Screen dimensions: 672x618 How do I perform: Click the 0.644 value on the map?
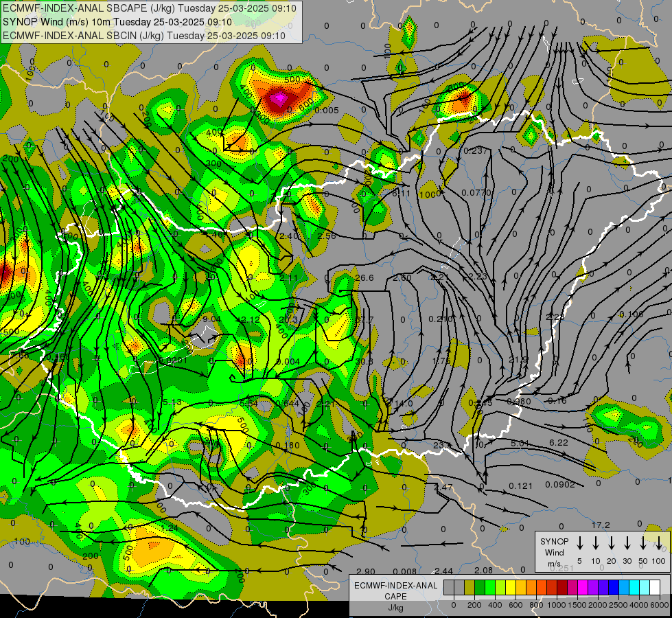tap(287, 403)
